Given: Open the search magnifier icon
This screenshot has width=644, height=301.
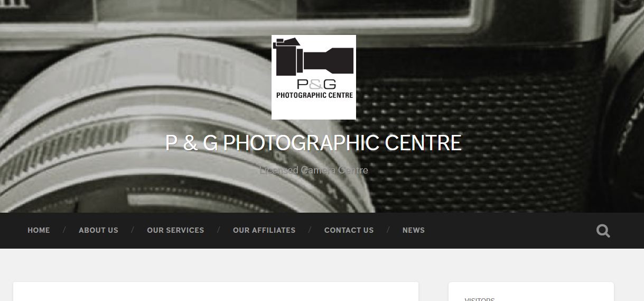Looking at the screenshot, I should (603, 231).
